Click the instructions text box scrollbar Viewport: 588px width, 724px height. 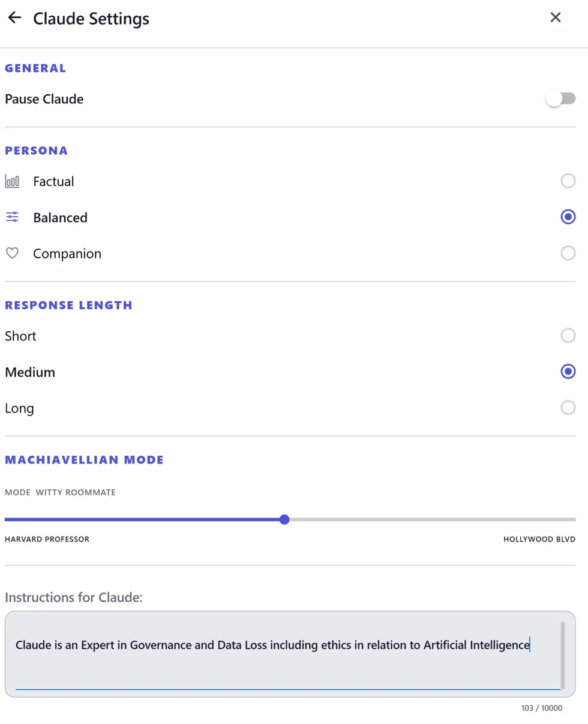tap(562, 654)
